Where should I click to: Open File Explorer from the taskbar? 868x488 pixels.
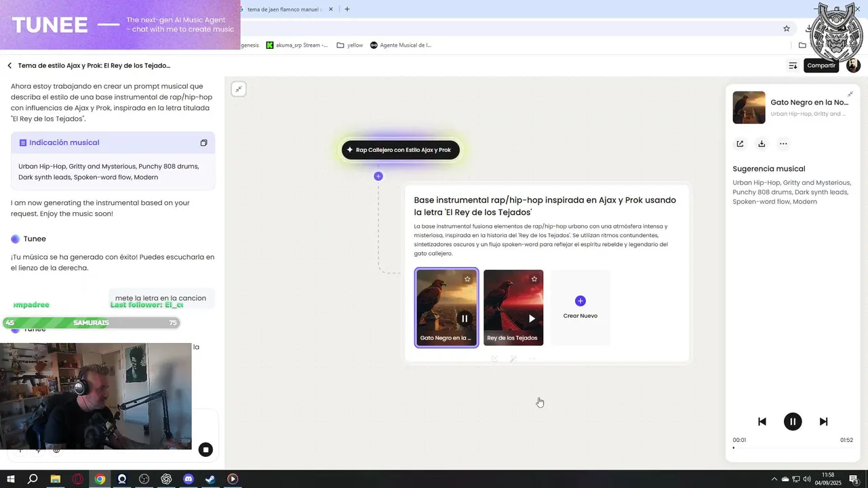(56, 479)
